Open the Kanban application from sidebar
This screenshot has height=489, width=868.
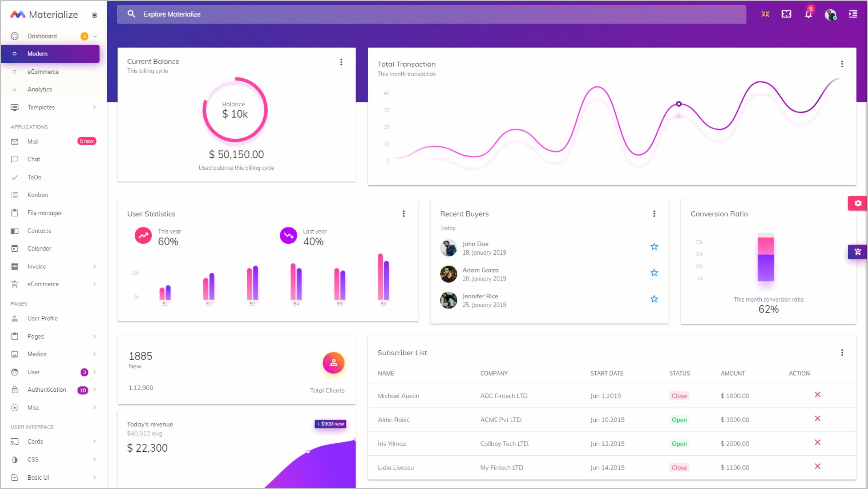coord(37,195)
